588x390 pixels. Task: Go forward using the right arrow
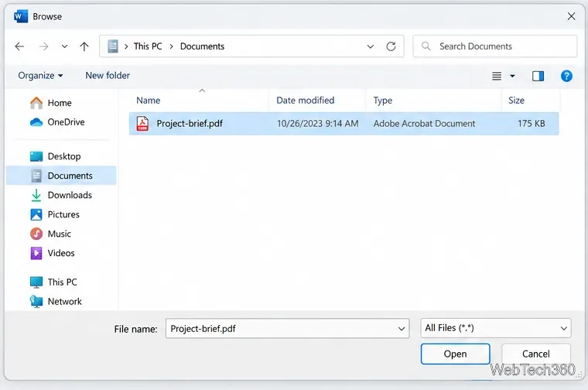(44, 46)
